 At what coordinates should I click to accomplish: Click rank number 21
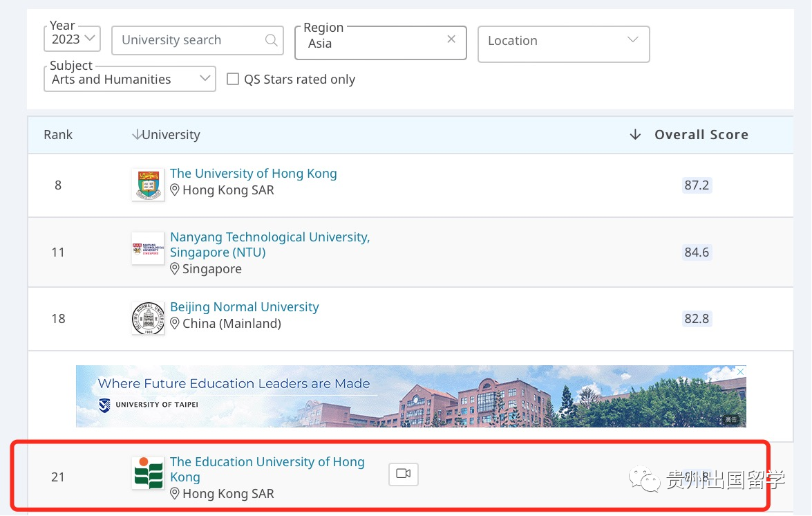pos(58,477)
